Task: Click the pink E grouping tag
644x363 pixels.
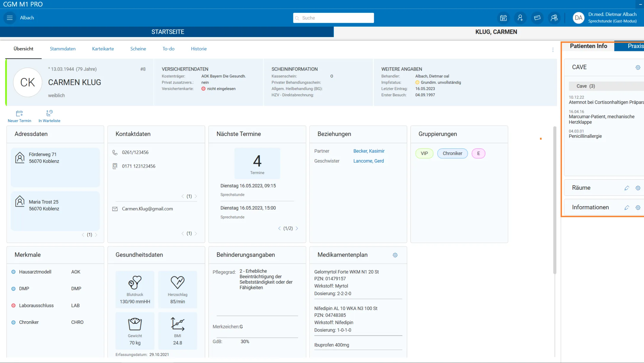Action: pos(479,153)
